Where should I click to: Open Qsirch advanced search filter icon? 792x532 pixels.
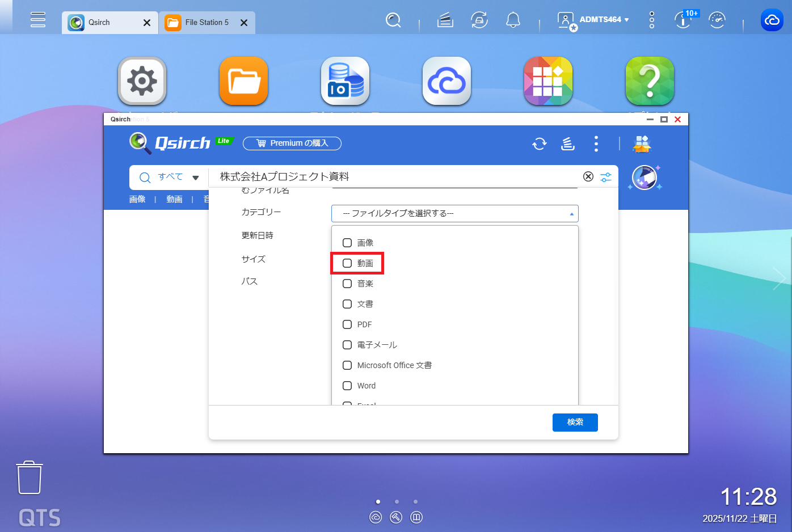tap(606, 177)
